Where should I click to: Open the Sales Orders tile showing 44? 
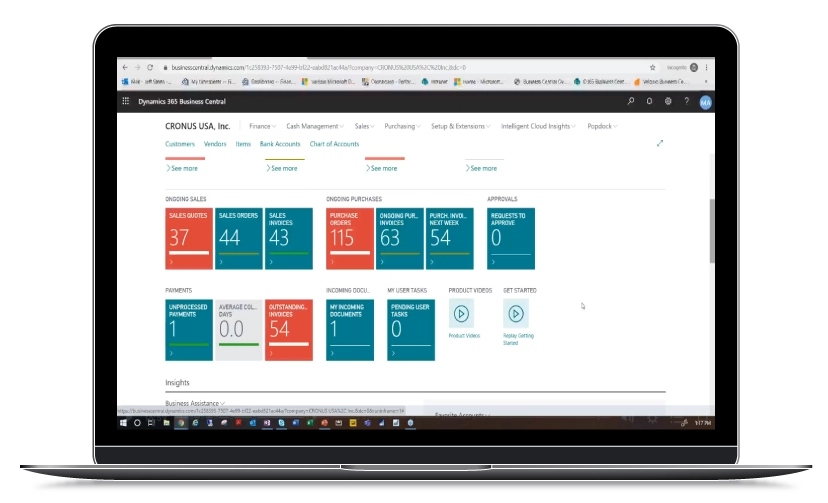click(239, 239)
